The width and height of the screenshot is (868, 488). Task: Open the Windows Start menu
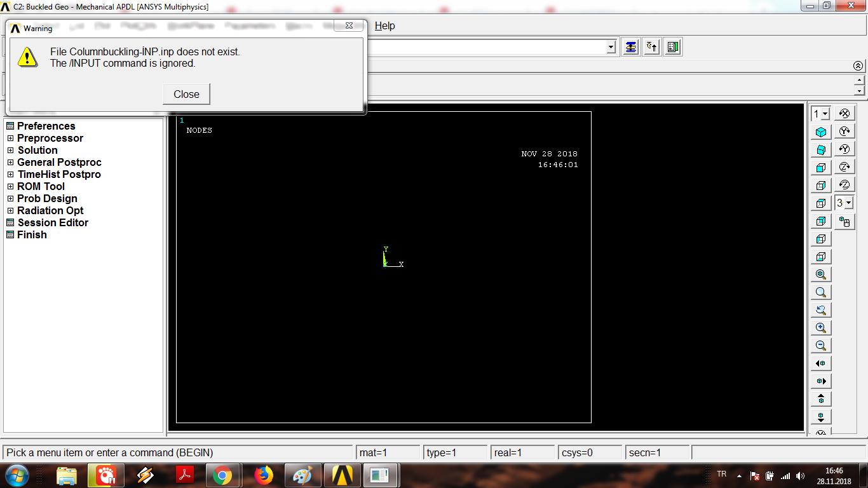point(17,475)
